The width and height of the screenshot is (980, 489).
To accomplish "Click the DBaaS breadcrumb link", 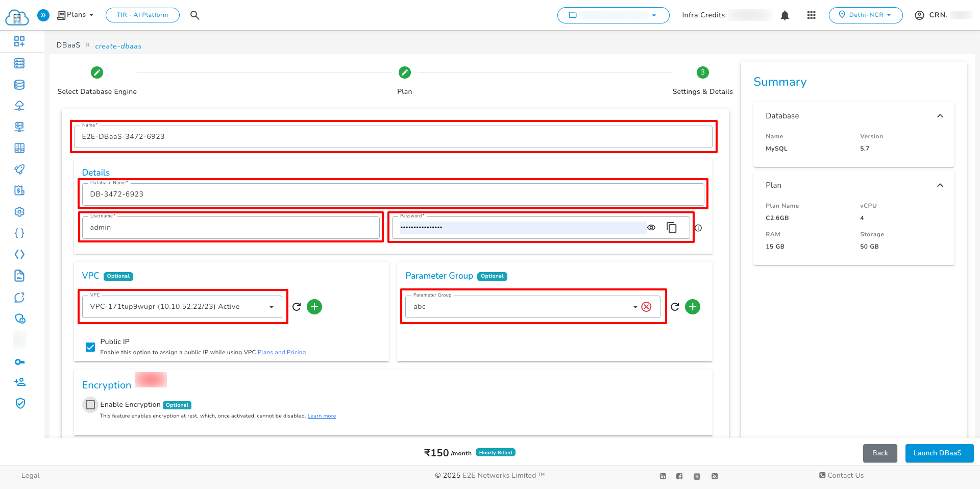I will (x=68, y=45).
